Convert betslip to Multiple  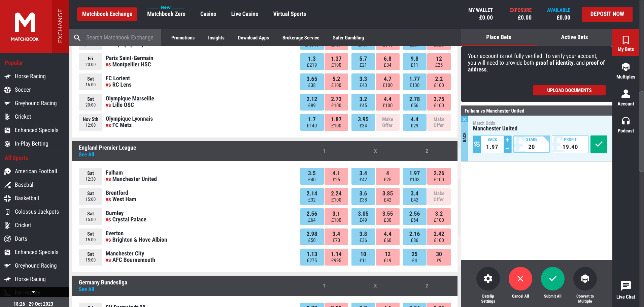[585, 279]
